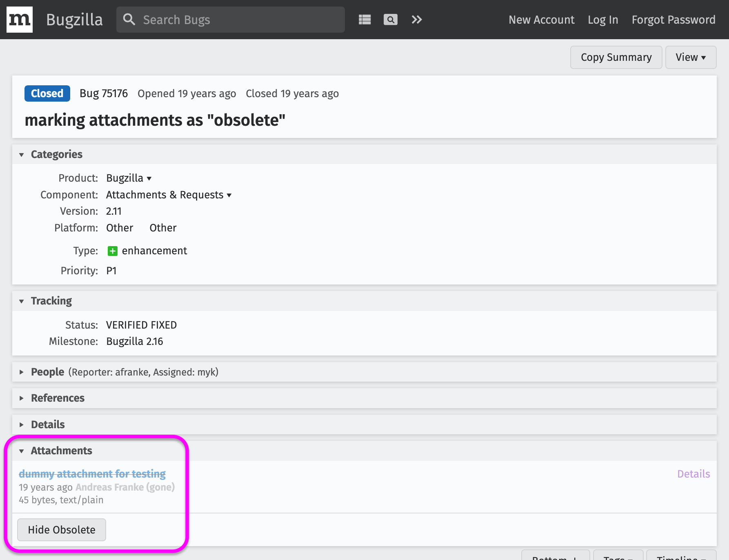Open the bug list browse icon

click(364, 20)
